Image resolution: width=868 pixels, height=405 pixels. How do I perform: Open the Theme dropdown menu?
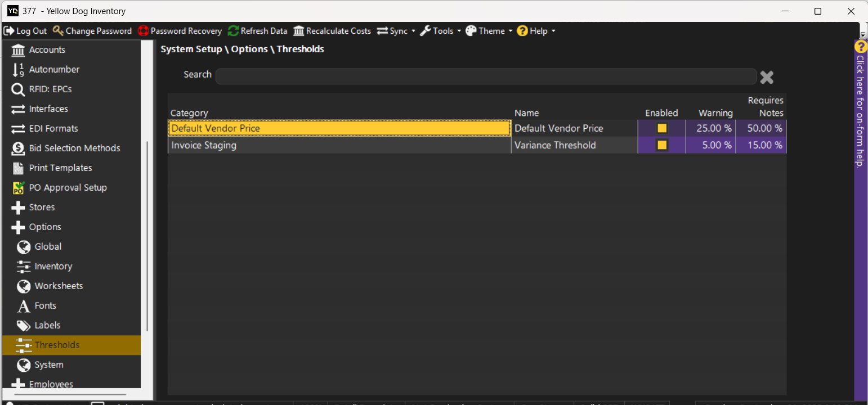pyautogui.click(x=490, y=31)
